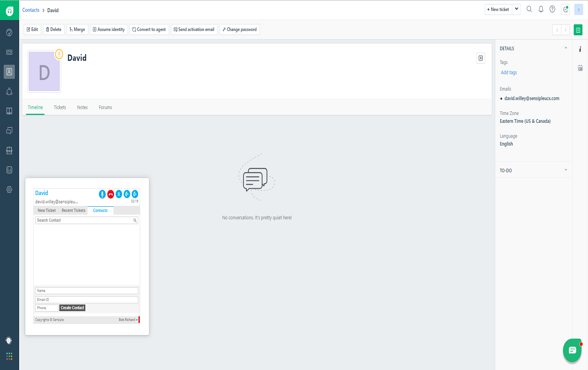Open the Recent Tickets tab in the call widget
The image size is (588, 370).
pyautogui.click(x=73, y=210)
